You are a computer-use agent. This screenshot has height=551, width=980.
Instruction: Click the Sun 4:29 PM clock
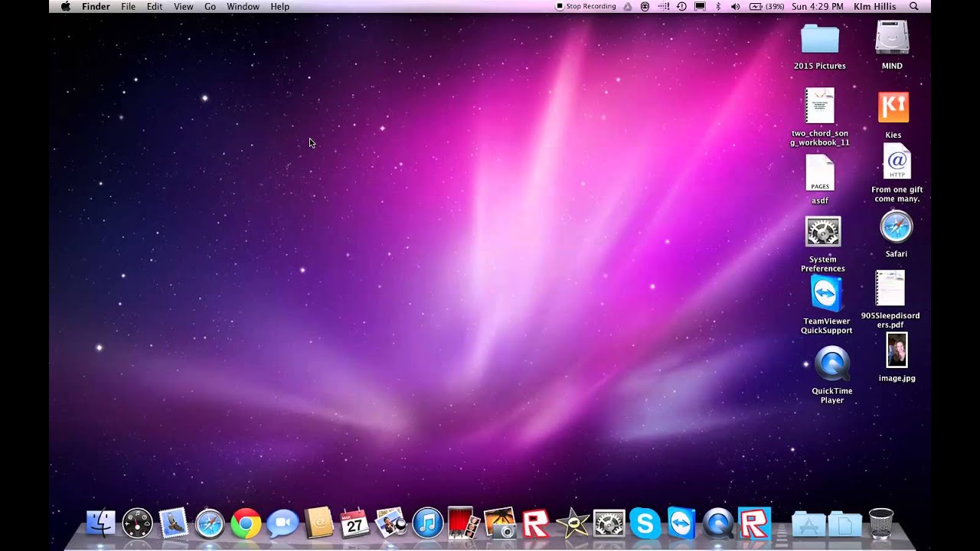point(816,6)
